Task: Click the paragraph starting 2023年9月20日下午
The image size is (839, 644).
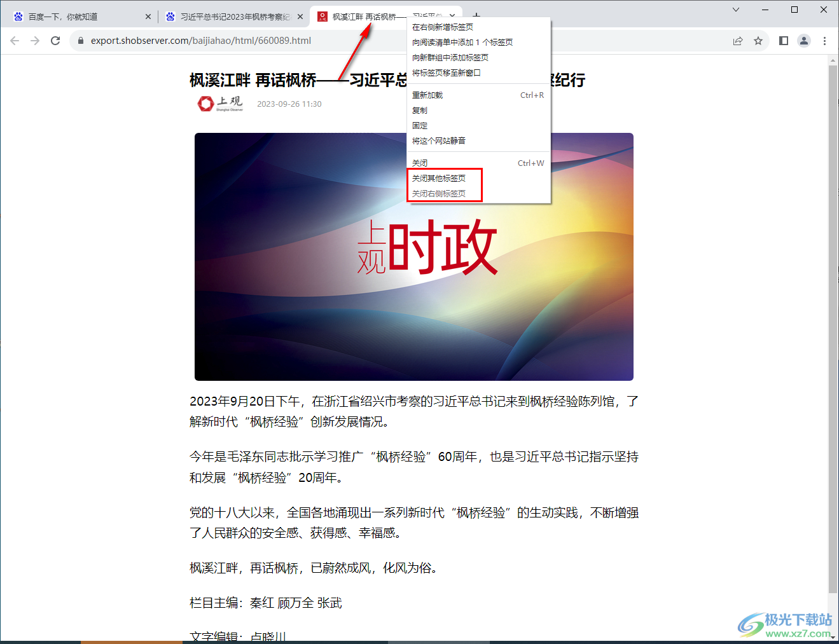Action: tap(414, 411)
